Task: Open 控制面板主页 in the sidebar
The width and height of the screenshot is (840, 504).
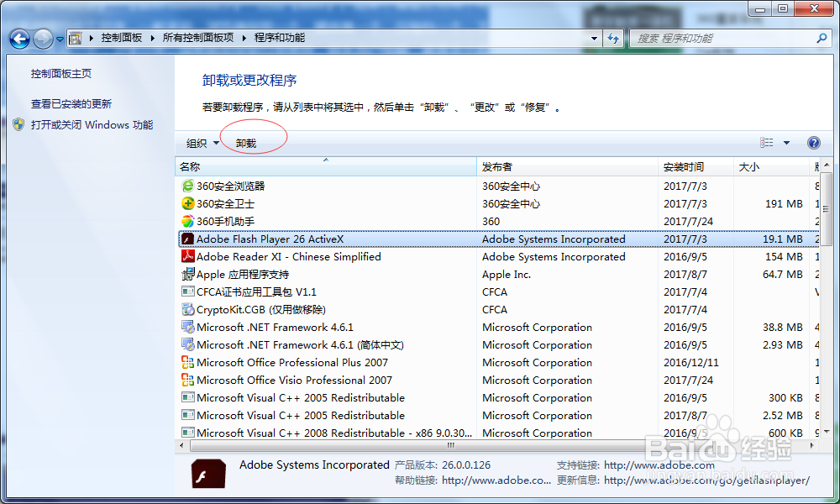Action: click(61, 73)
